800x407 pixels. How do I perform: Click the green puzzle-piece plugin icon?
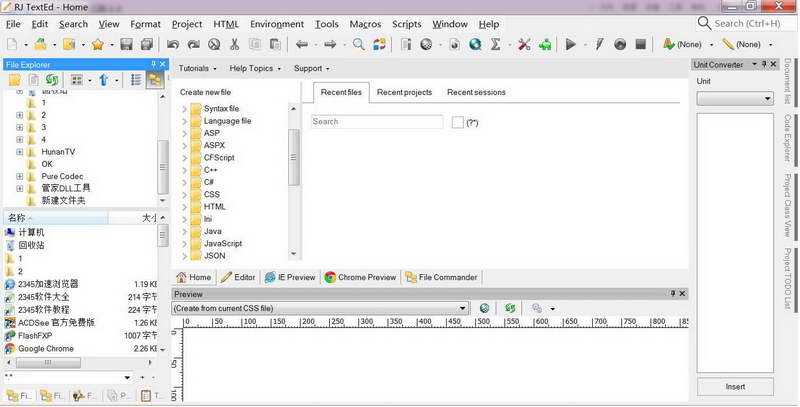[545, 44]
